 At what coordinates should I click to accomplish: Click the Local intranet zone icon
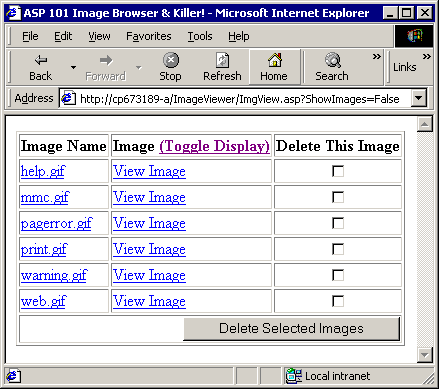click(294, 376)
